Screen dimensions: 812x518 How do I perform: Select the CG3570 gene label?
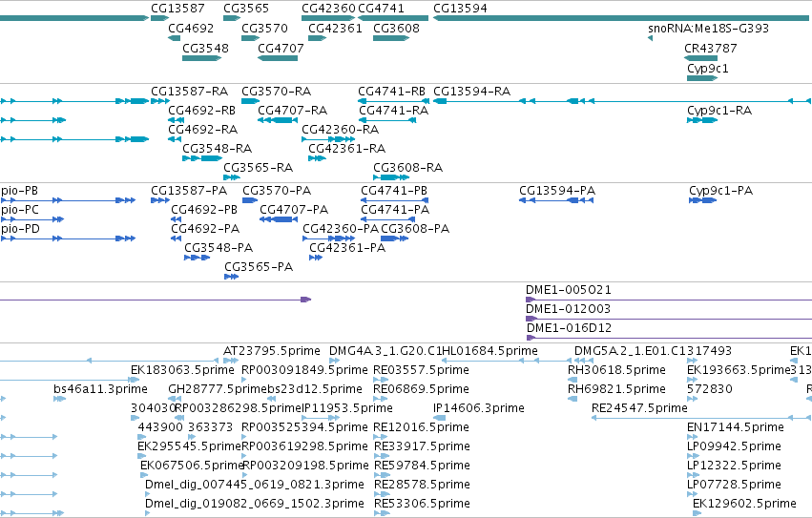264,28
